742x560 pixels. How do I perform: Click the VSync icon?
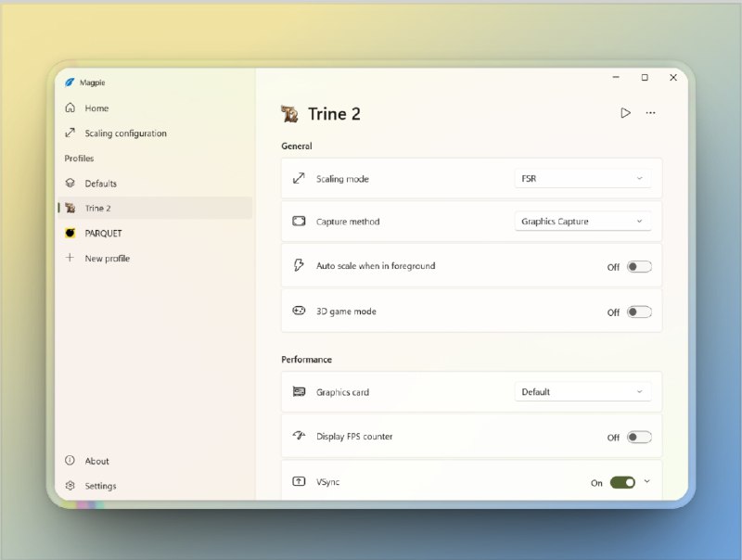pos(299,481)
